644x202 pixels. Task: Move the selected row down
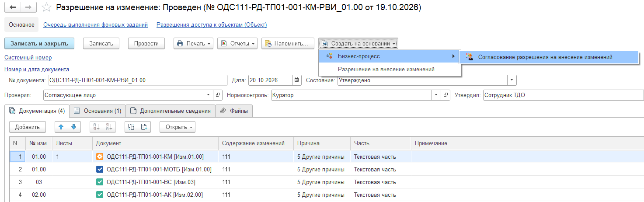[x=74, y=127]
